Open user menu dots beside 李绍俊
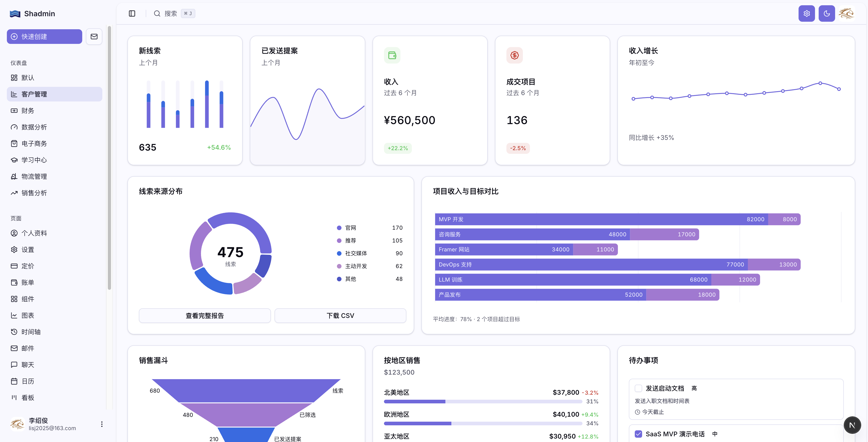 click(x=102, y=424)
